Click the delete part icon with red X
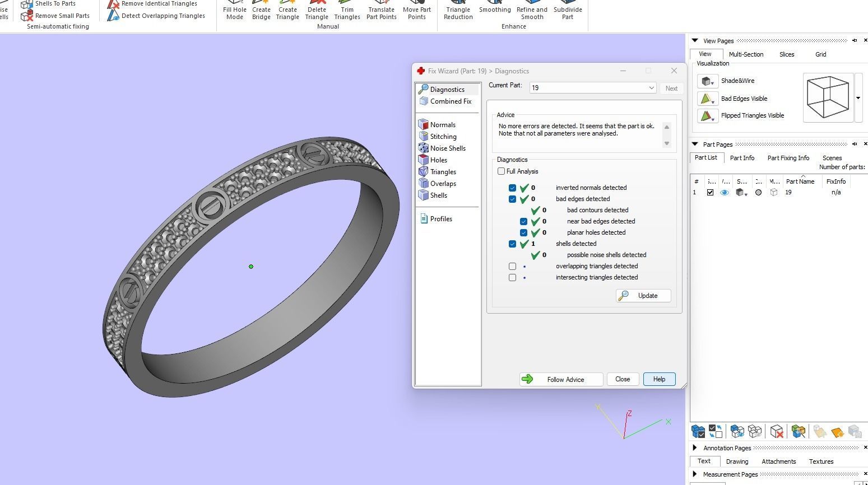Viewport: 868px width, 485px height. [x=777, y=431]
